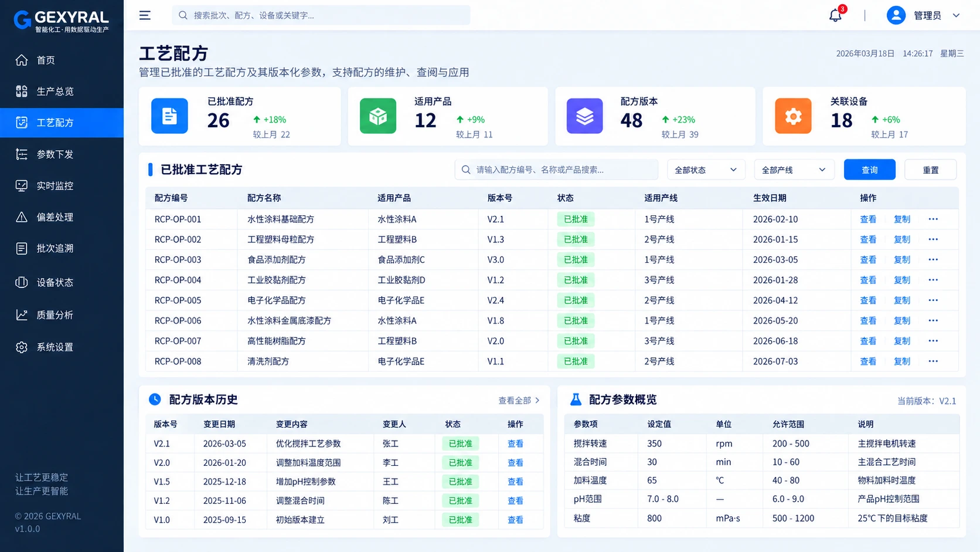Screen dimensions: 980x552
Task: Open 实时监控 in sidebar
Action: tap(62, 185)
